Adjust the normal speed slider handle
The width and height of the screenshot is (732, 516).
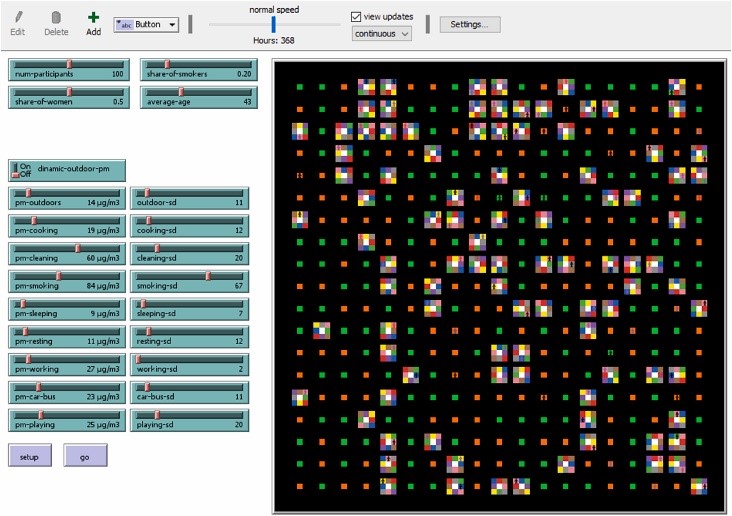coord(274,24)
